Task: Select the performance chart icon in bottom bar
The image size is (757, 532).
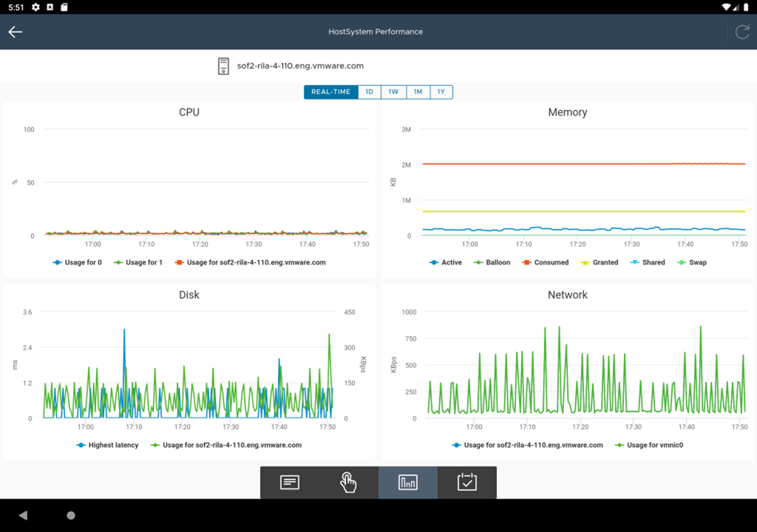Action: [408, 482]
